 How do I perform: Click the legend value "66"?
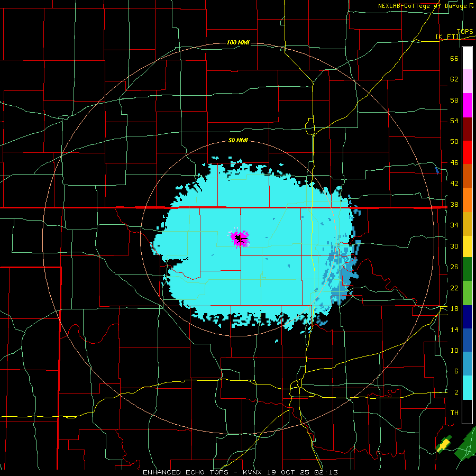click(454, 58)
